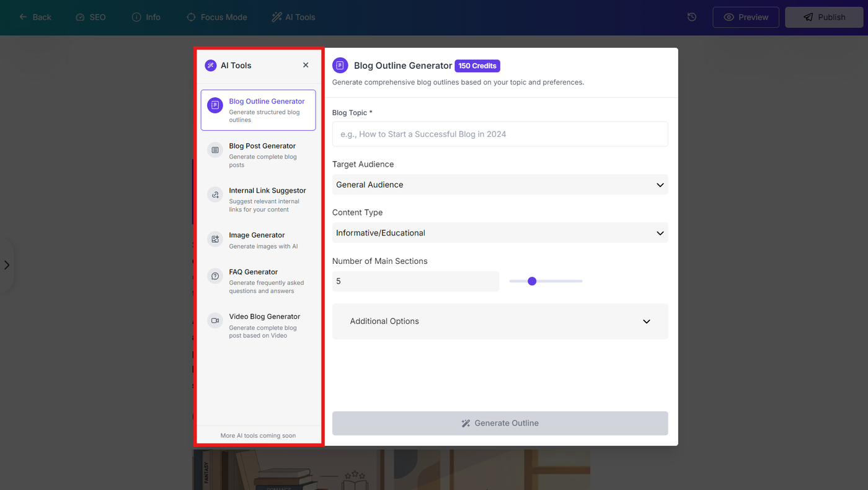The width and height of the screenshot is (868, 490).
Task: Click the Blog Topic input field
Action: tap(500, 134)
